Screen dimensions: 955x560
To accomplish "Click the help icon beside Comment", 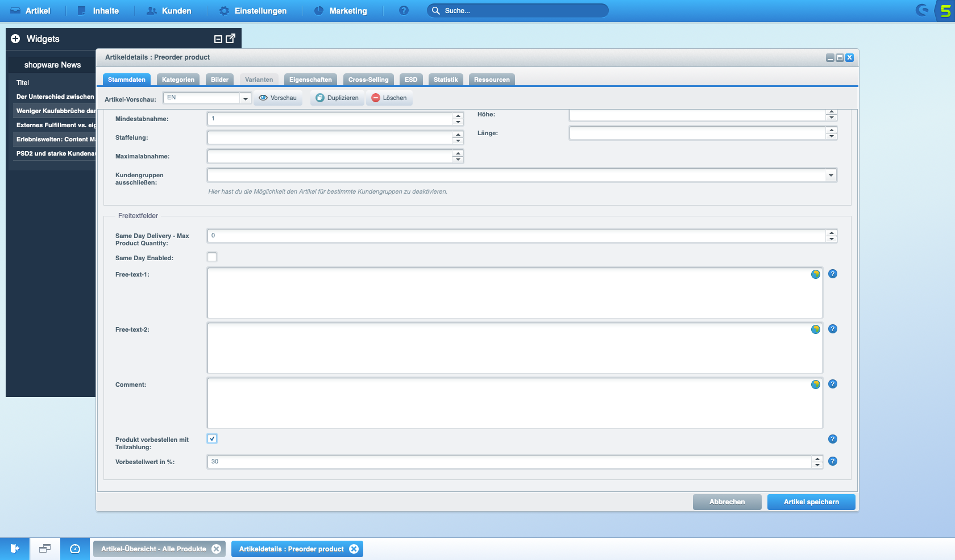I will point(833,384).
